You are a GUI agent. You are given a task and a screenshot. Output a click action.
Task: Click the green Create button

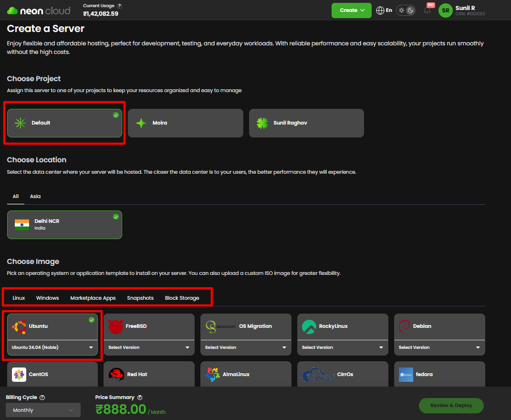click(x=351, y=10)
